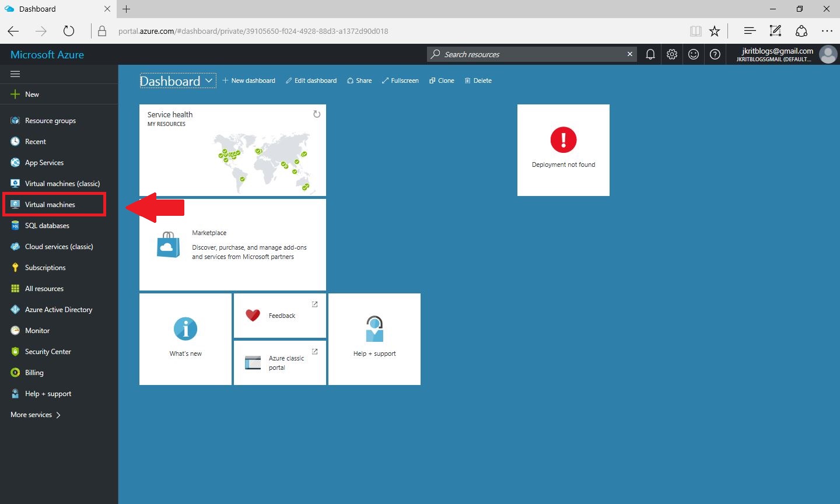Open Monitor in the sidebar
Screen dimensions: 840x504
[x=59, y=331]
